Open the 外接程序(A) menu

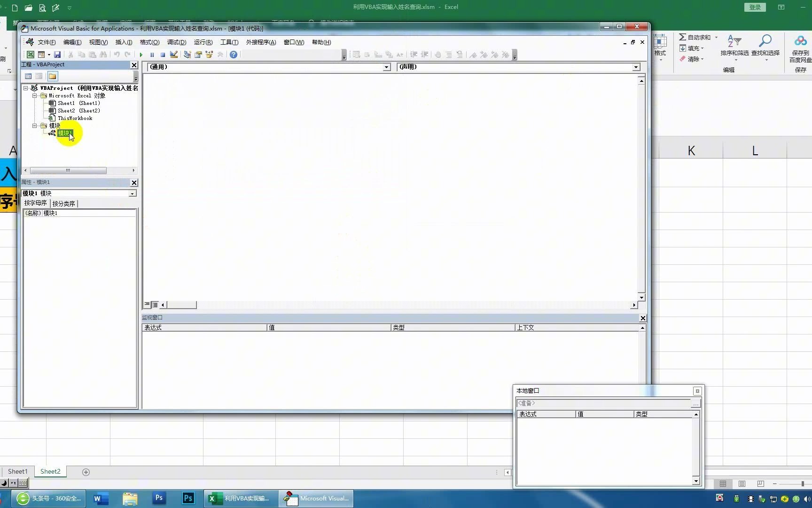[x=261, y=42]
